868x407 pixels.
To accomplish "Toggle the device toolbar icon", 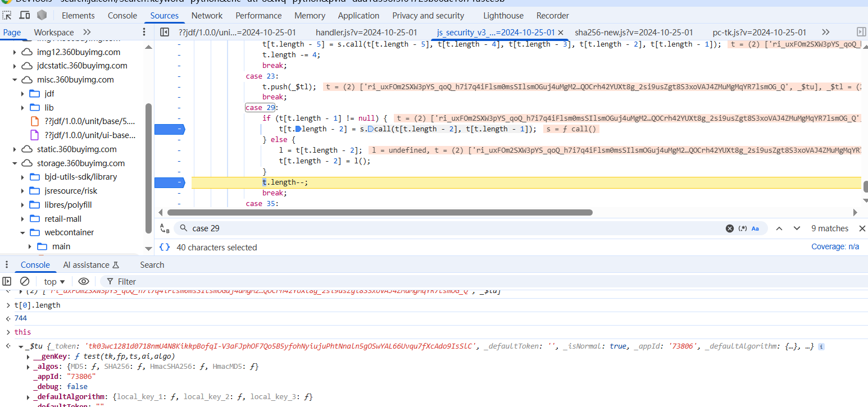I will click(25, 15).
